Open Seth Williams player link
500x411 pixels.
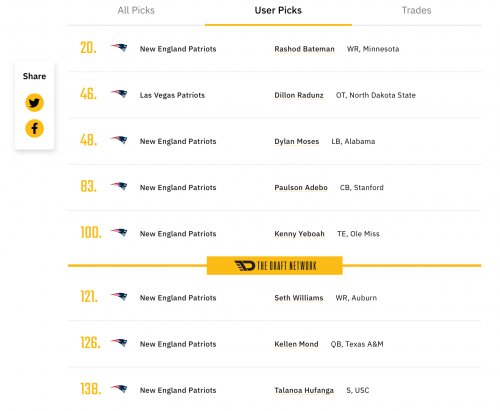(299, 298)
